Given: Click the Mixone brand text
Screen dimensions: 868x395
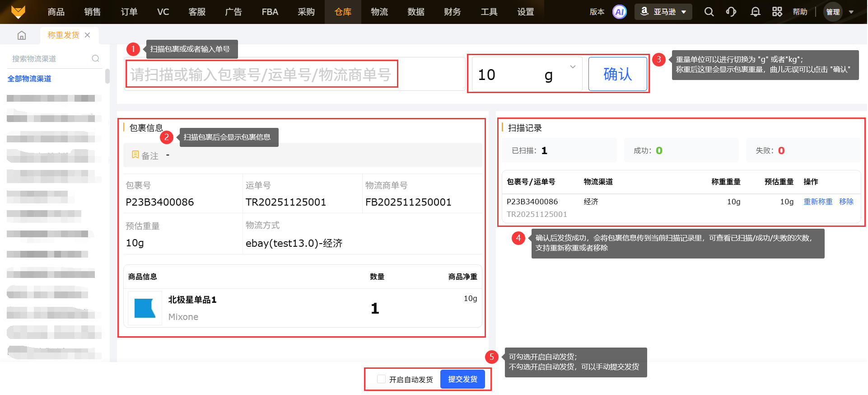Looking at the screenshot, I should (183, 317).
